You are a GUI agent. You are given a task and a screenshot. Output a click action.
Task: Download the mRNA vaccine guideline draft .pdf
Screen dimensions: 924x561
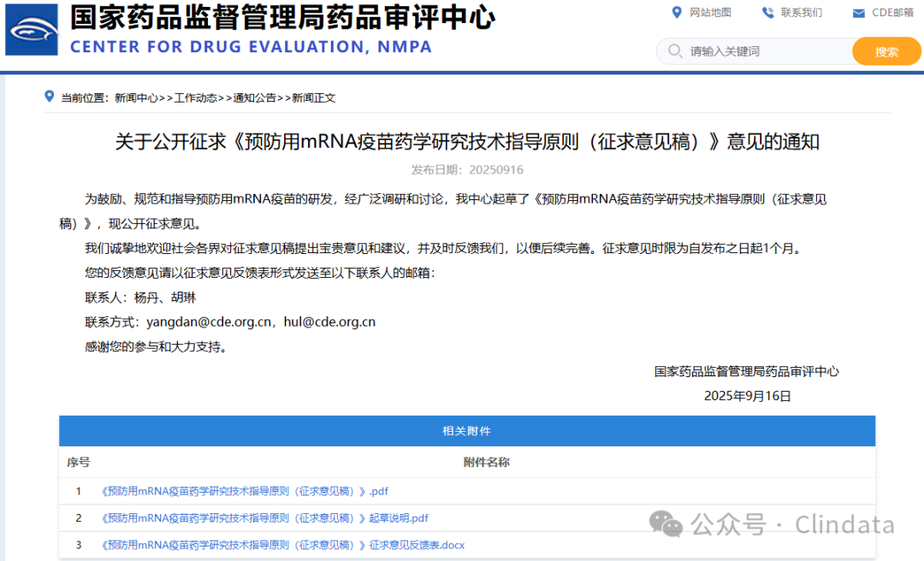pyautogui.click(x=245, y=491)
